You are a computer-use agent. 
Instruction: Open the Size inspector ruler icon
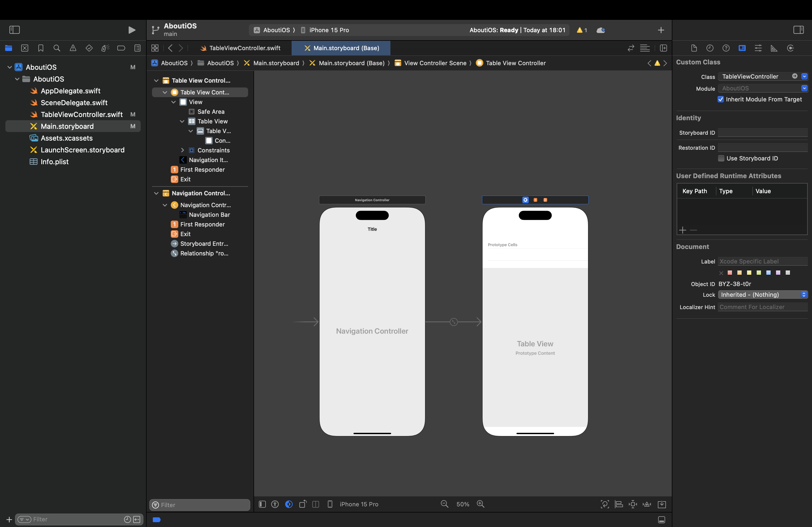pyautogui.click(x=774, y=48)
